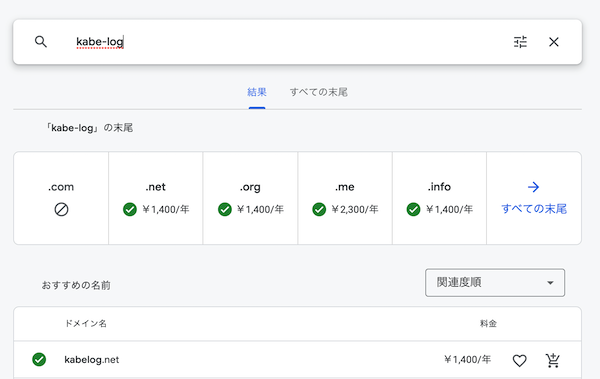Switch to the すべての末尾 tab
Viewport: 600px width, 379px height.
coord(318,92)
